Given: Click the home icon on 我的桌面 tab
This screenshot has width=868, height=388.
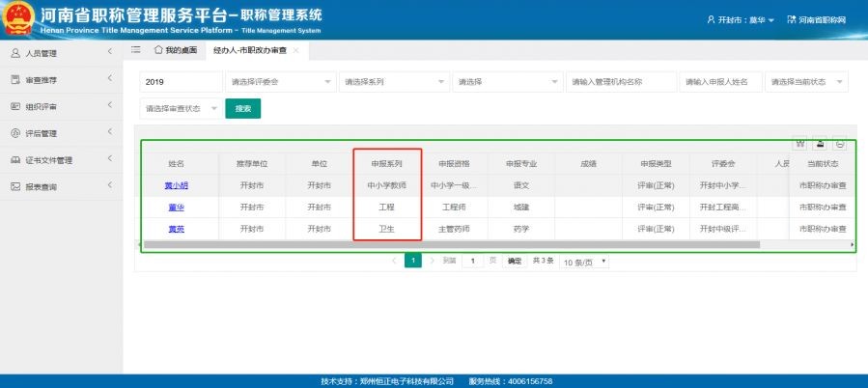Looking at the screenshot, I should [x=158, y=50].
